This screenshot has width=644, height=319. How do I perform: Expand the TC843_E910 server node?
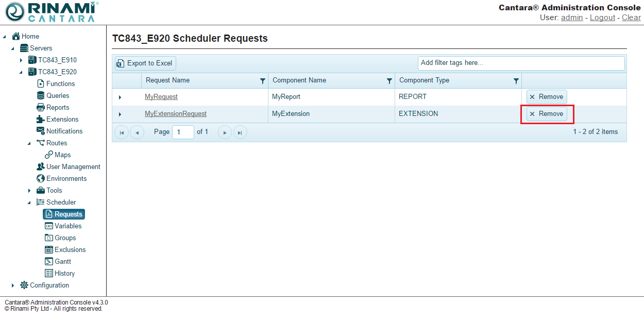point(22,60)
